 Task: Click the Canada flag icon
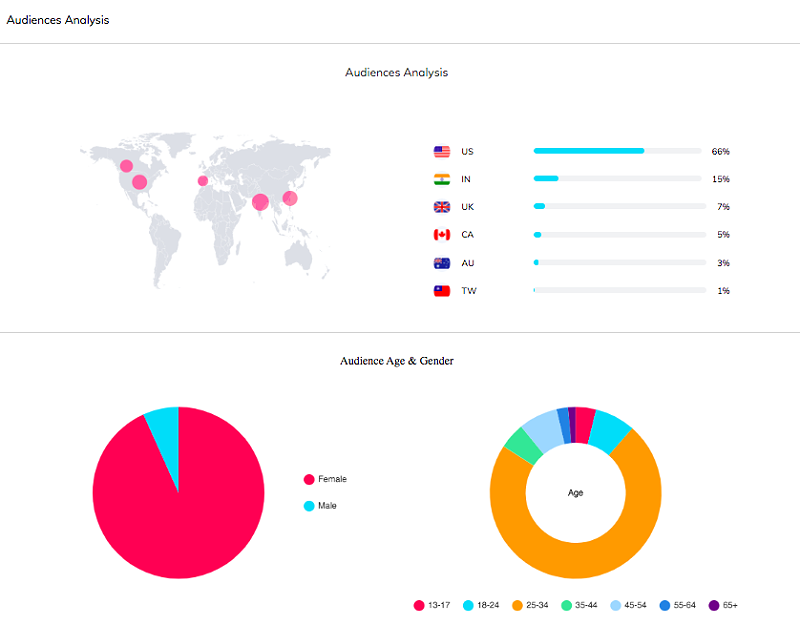pos(442,235)
